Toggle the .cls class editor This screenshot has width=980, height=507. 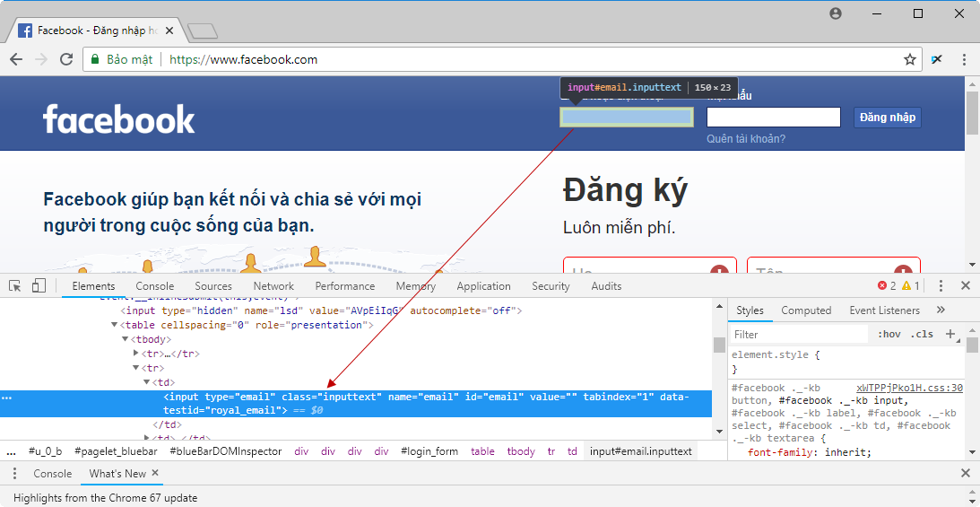[x=922, y=335]
